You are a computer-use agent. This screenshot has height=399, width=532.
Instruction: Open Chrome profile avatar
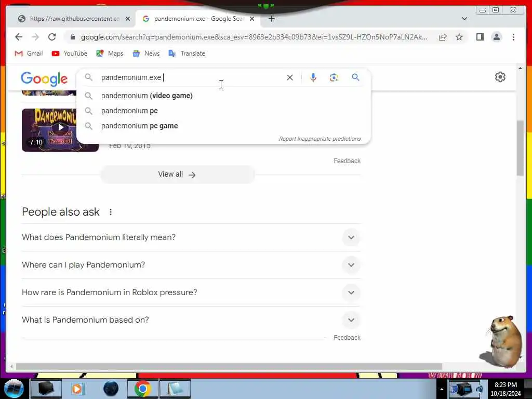pyautogui.click(x=496, y=37)
